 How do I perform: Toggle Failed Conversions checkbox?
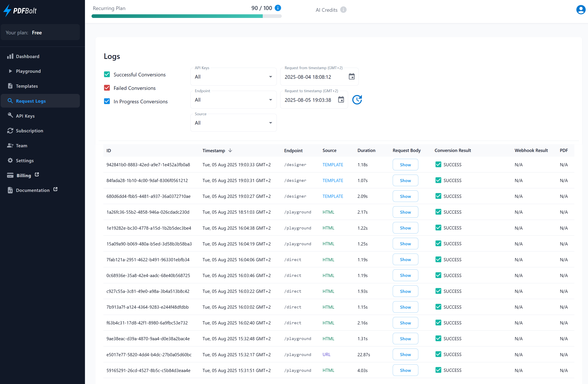click(107, 88)
